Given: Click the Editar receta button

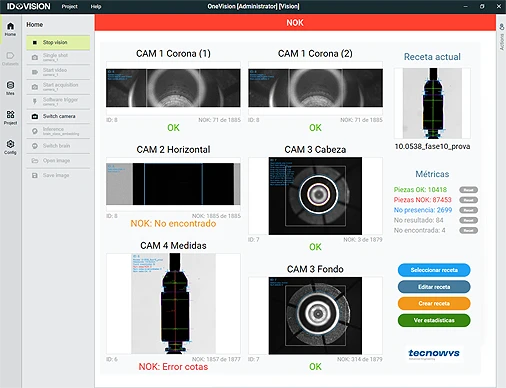Looking at the screenshot, I should pyautogui.click(x=434, y=287).
